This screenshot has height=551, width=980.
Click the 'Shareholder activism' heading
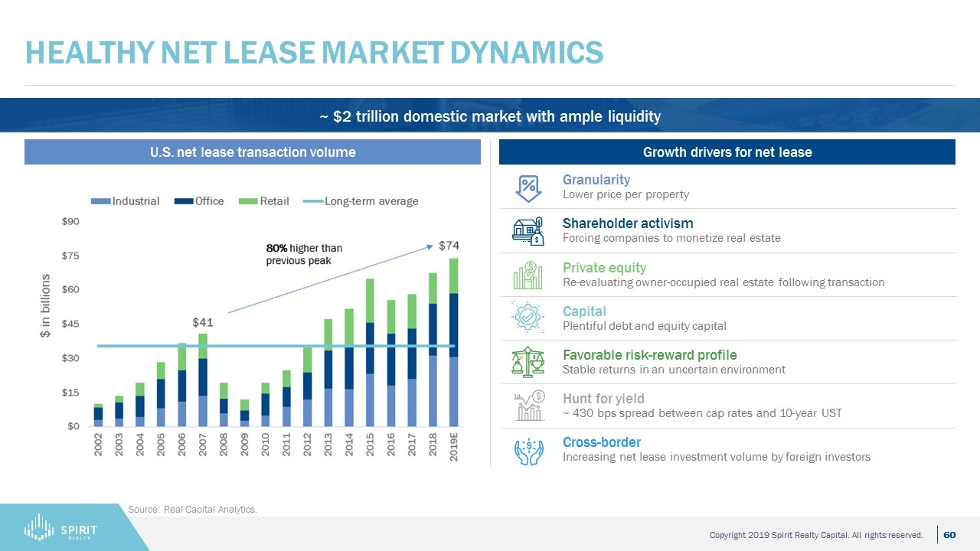(x=628, y=223)
